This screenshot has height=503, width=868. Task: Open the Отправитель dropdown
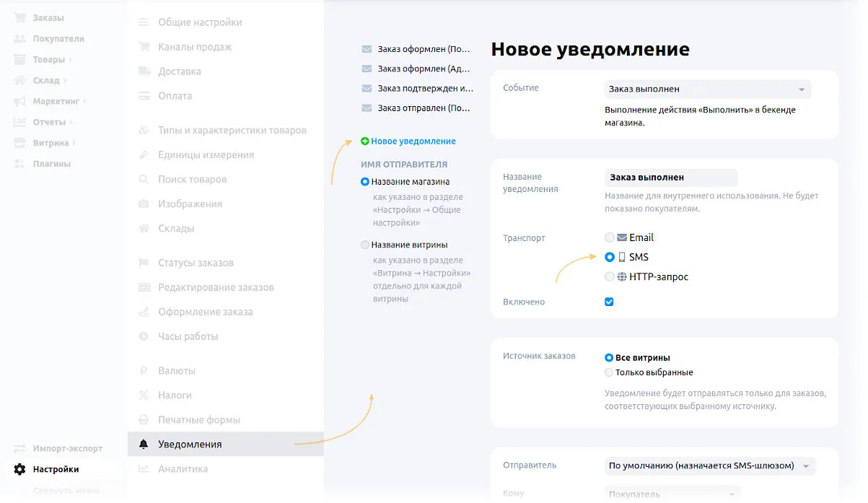pos(710,466)
